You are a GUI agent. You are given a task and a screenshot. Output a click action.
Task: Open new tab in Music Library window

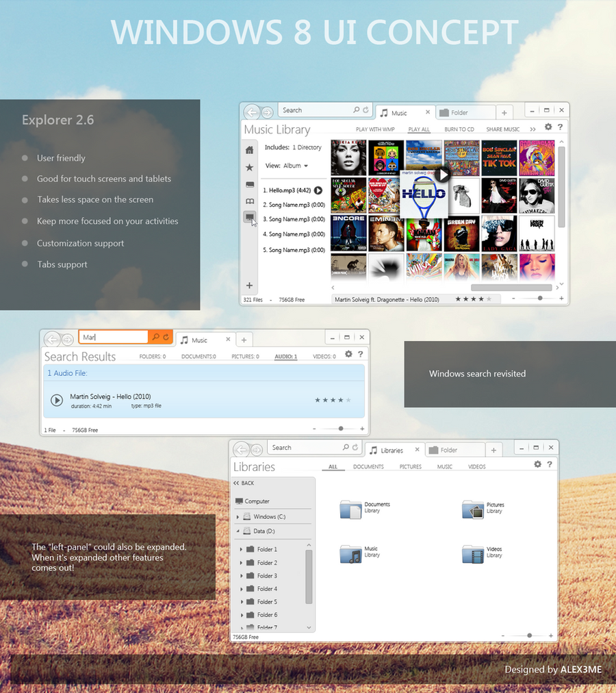pos(504,113)
